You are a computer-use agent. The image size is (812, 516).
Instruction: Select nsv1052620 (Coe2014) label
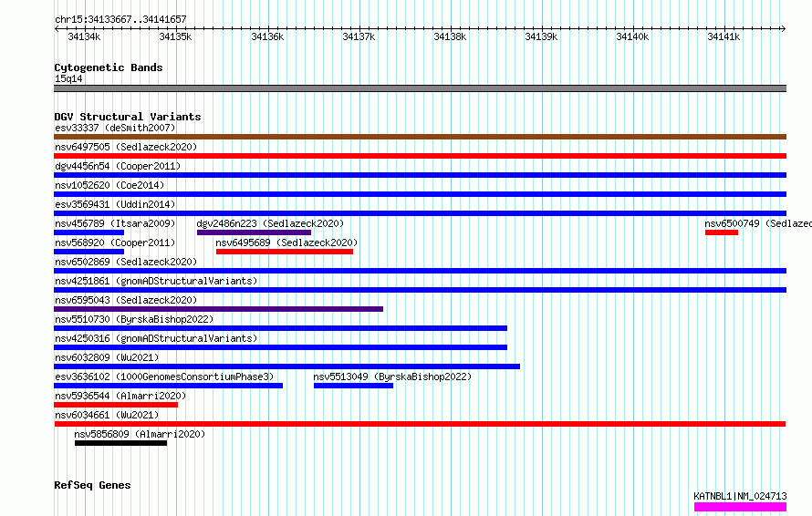click(109, 185)
